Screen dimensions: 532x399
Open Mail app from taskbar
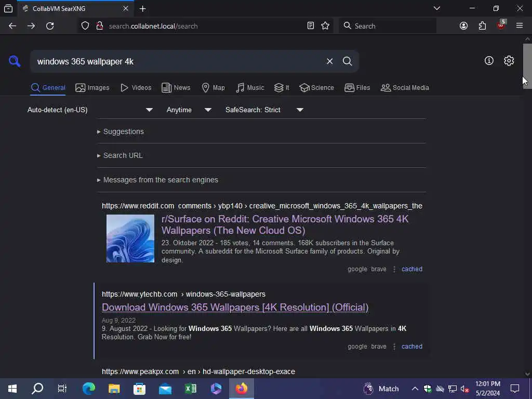(165, 389)
